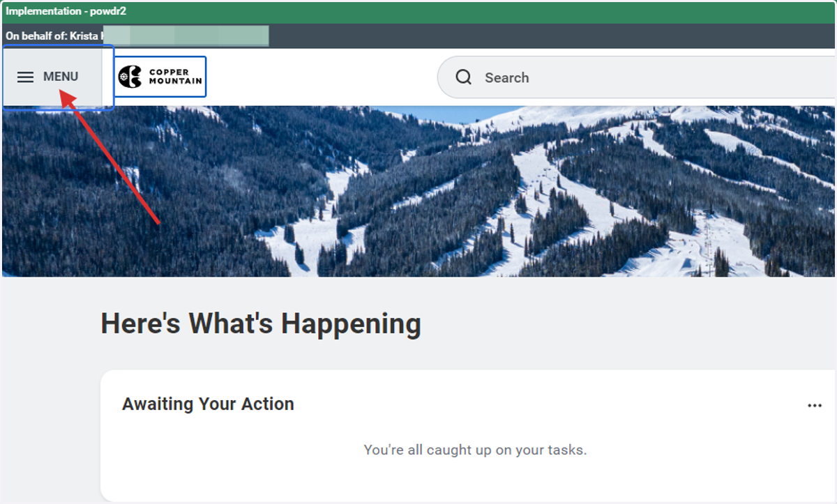Click the On behalf of: Krista label

tap(54, 36)
